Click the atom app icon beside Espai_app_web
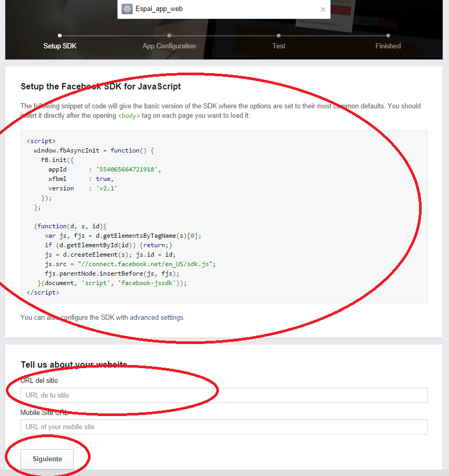The image size is (449, 476). click(x=127, y=9)
